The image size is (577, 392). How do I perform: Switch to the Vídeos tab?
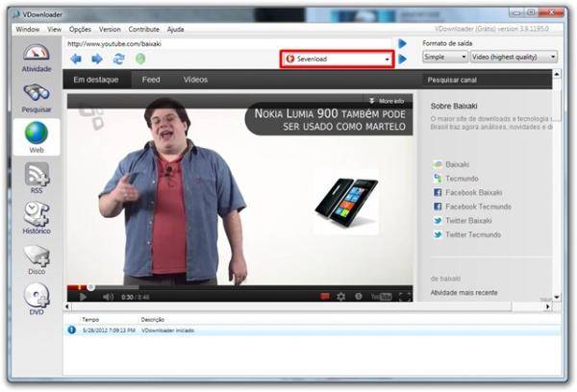[x=195, y=80]
